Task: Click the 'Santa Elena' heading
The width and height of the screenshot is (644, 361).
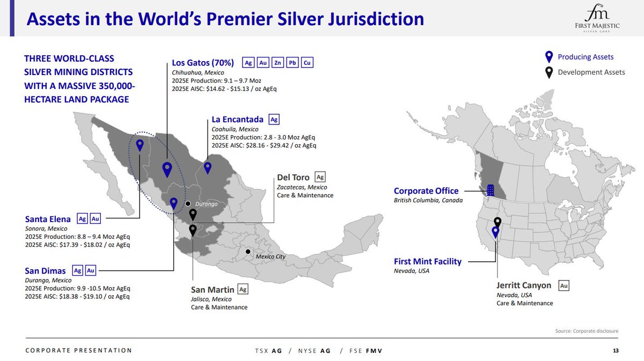Action: [48, 219]
